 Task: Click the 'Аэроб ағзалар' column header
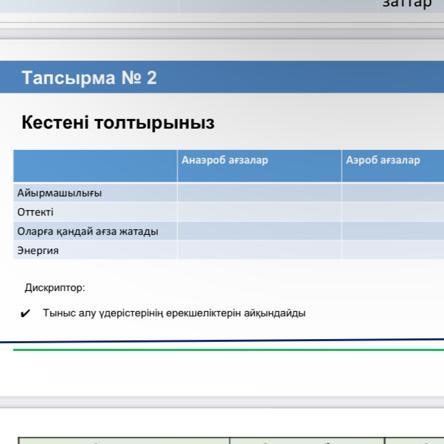tap(393, 166)
